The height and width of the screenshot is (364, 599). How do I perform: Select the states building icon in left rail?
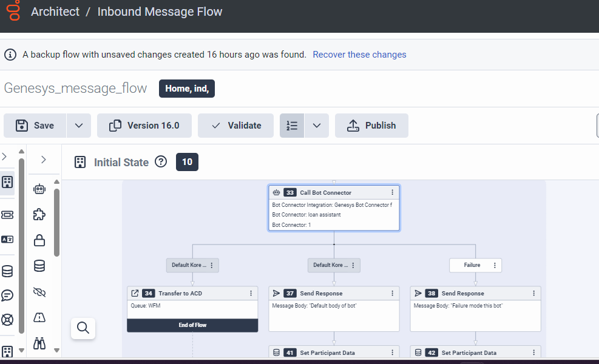click(7, 182)
